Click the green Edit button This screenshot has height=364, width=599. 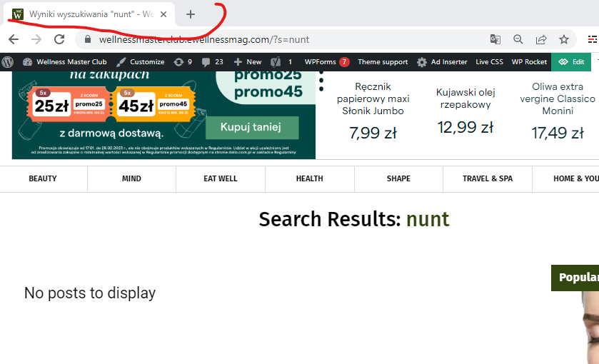click(x=571, y=62)
